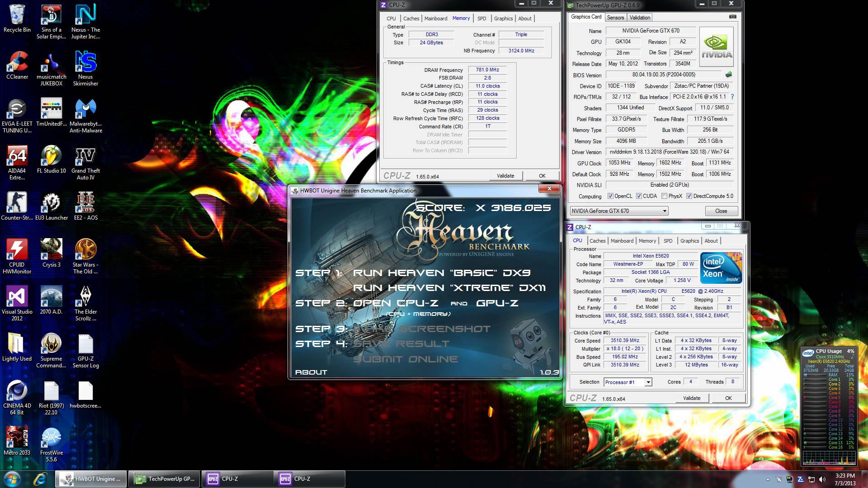Launch CCleaner from the desktop
Viewport: 868px width, 488px height.
pos(17,66)
